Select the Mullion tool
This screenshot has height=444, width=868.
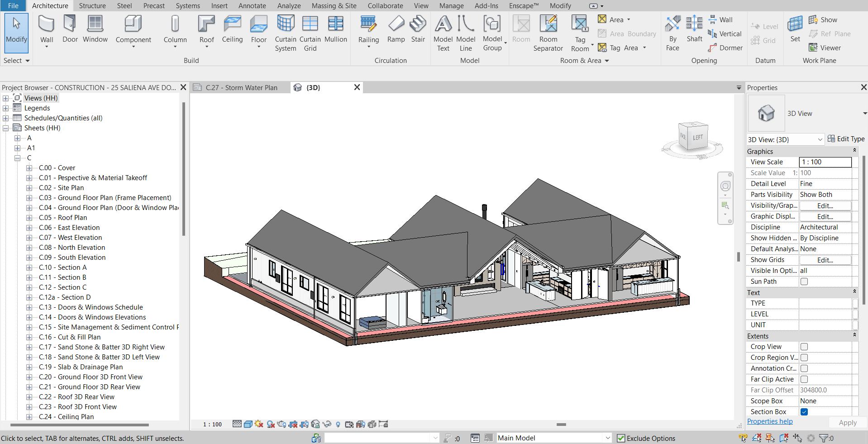(x=335, y=29)
